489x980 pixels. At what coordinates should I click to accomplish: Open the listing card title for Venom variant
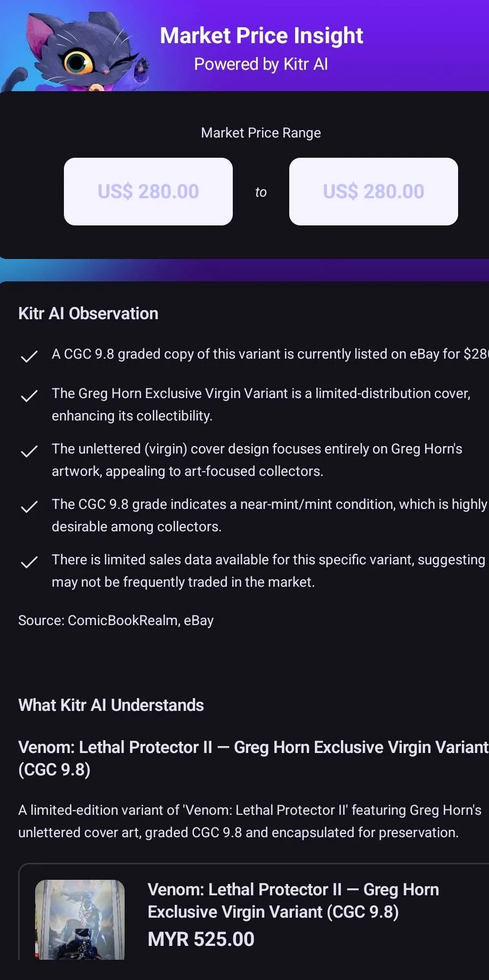(293, 901)
